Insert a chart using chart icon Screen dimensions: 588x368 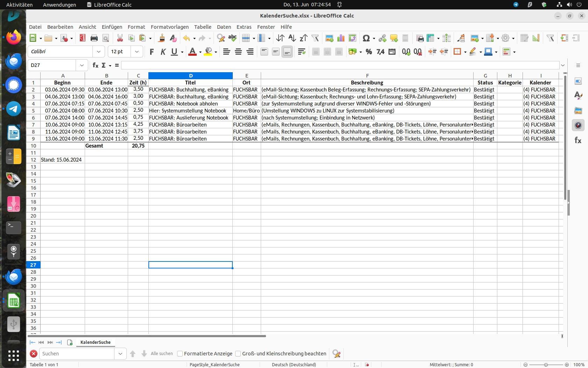(341, 38)
